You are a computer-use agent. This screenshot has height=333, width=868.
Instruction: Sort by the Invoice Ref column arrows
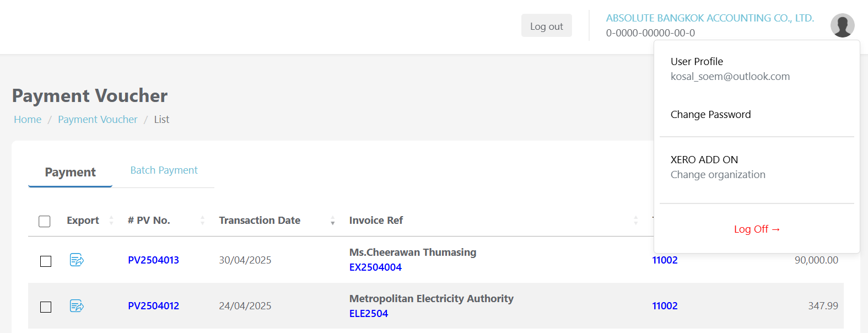click(635, 221)
